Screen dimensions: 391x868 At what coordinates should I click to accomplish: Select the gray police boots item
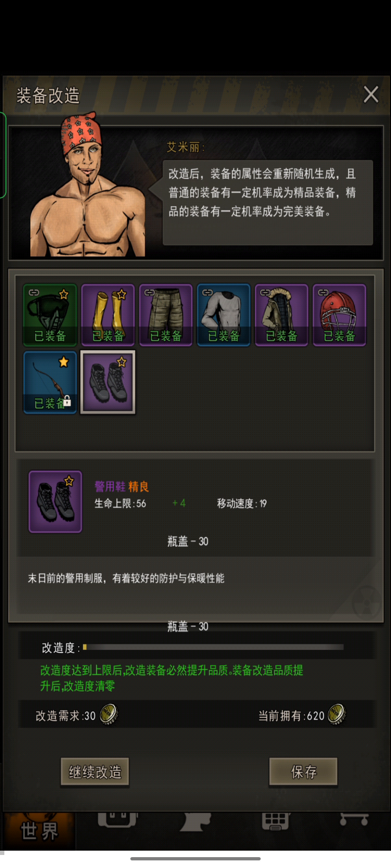pos(108,382)
